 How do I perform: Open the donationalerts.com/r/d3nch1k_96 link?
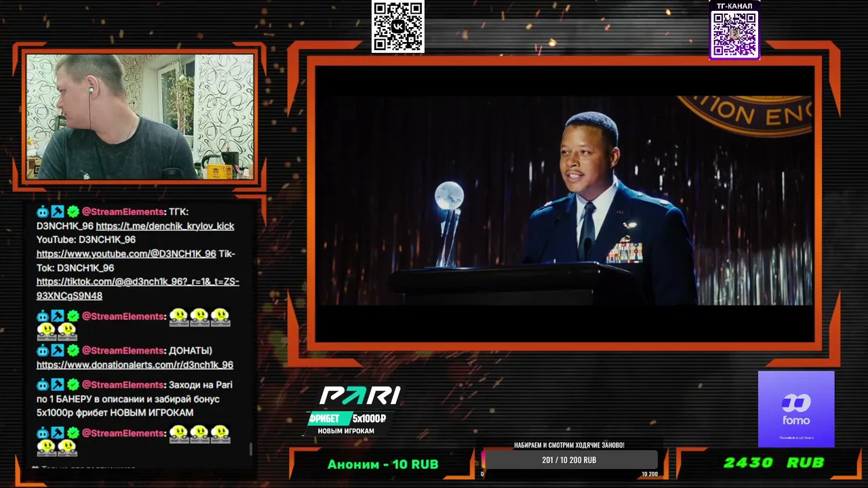pos(135,365)
